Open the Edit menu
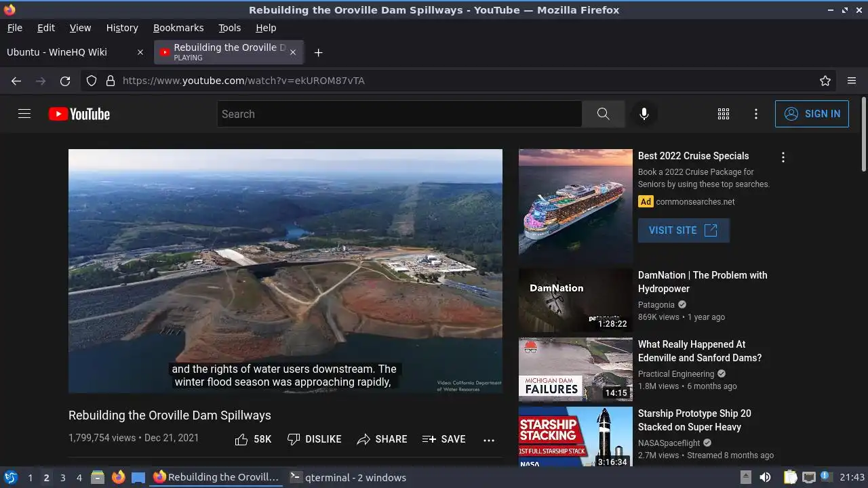 coord(46,28)
